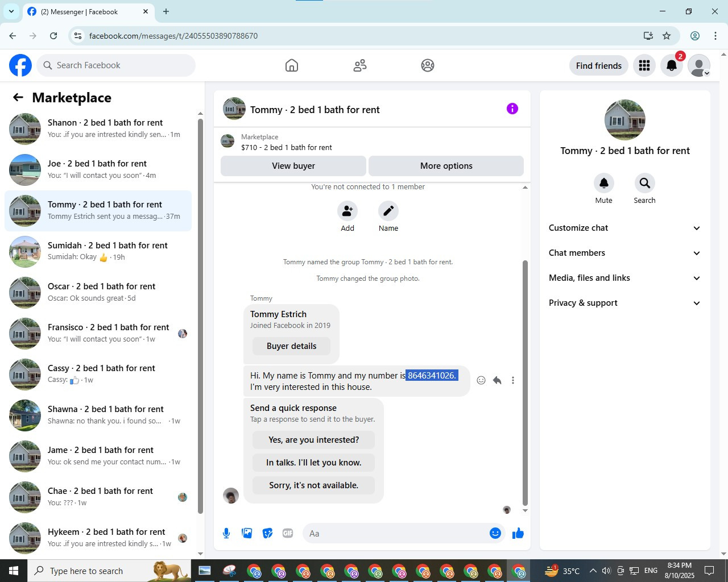
Task: Open the Facebook menu grid icon
Action: pos(644,65)
